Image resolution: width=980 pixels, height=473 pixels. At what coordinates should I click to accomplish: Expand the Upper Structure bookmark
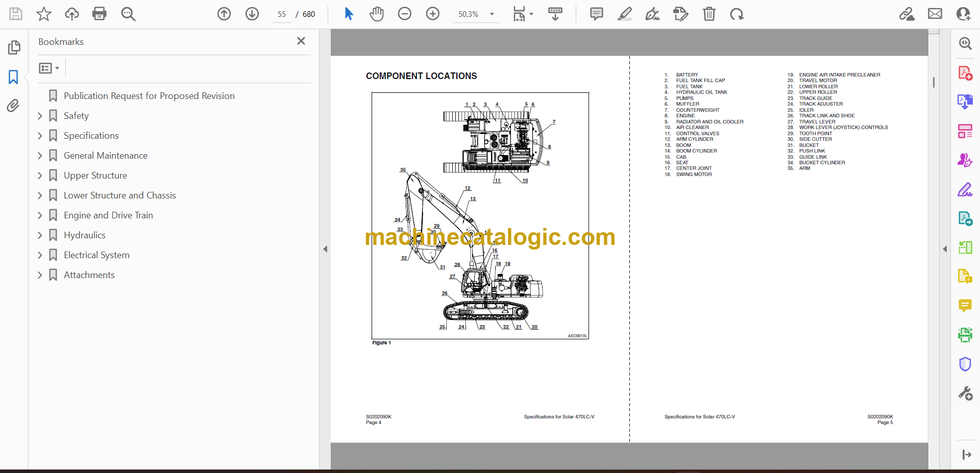pyautogui.click(x=40, y=176)
